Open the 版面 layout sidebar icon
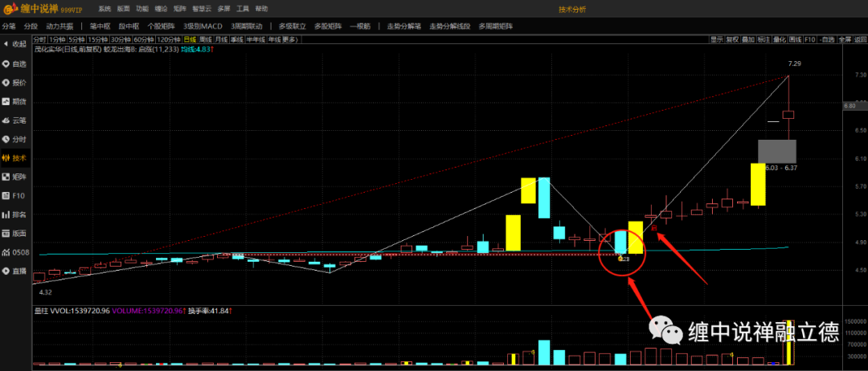This screenshot has width=868, height=371. click(x=14, y=234)
